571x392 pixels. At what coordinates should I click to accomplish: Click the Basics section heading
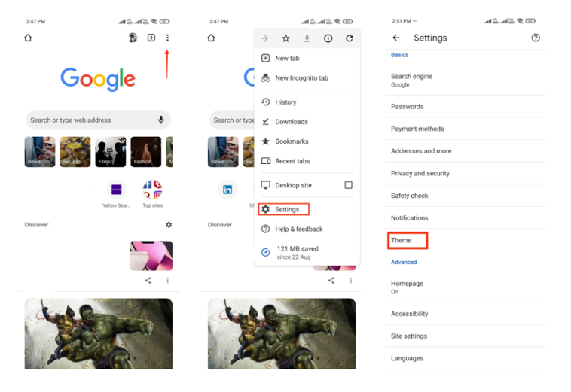[399, 55]
